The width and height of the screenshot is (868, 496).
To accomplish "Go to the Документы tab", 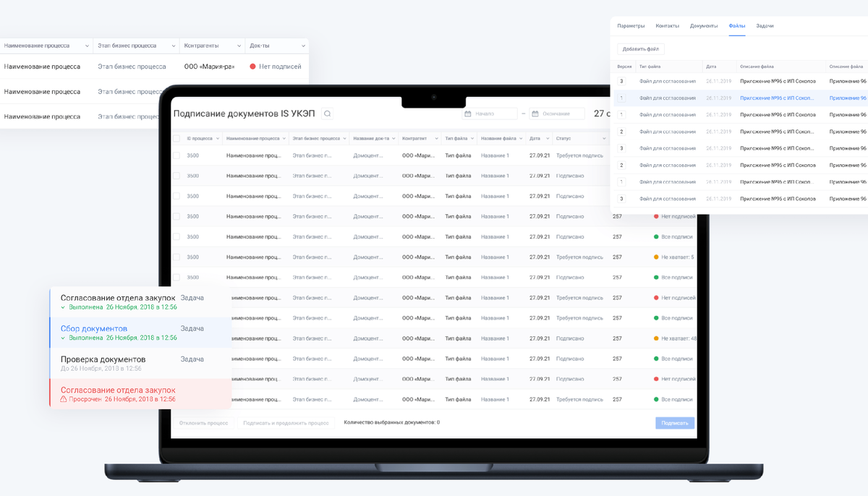I will click(x=704, y=26).
